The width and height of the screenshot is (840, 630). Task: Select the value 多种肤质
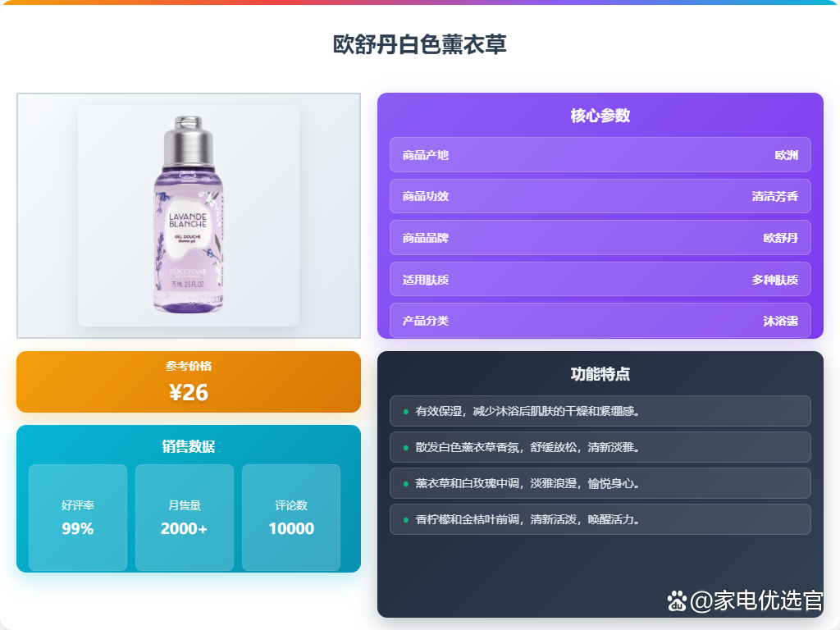point(774,280)
